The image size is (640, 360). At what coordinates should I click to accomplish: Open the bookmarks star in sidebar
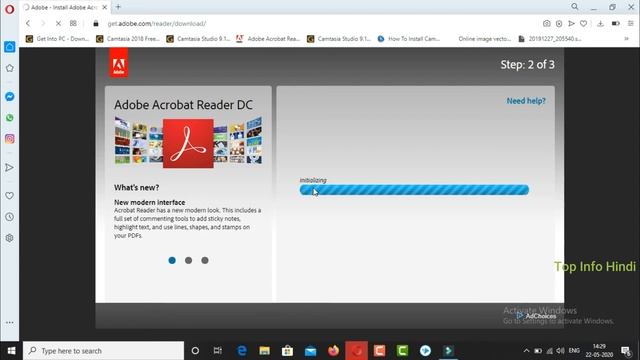coord(9,68)
